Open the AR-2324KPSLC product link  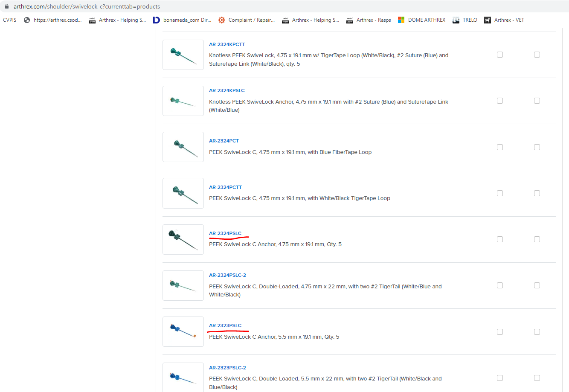click(226, 90)
